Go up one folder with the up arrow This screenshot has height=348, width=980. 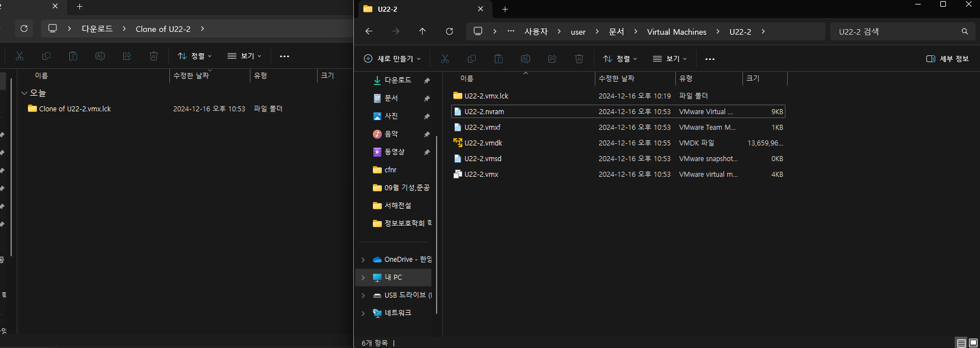click(x=422, y=31)
